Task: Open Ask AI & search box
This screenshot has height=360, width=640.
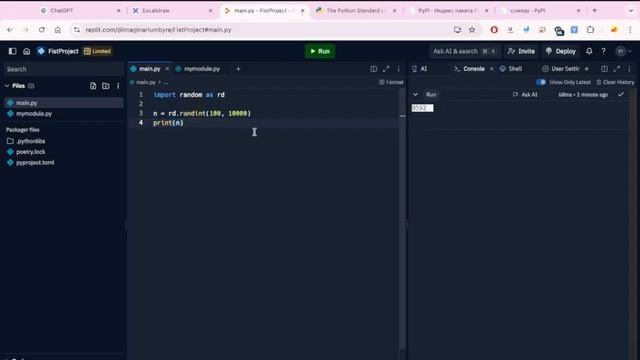Action: click(464, 51)
